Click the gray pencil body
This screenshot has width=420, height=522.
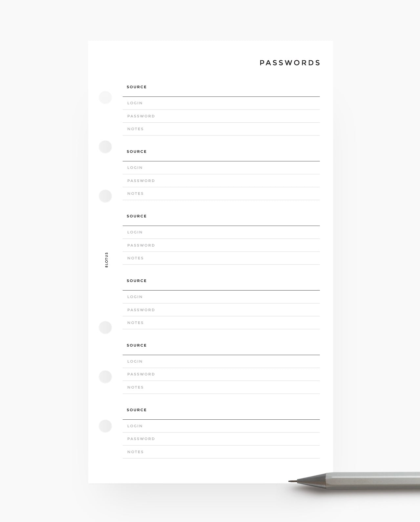[x=371, y=481]
